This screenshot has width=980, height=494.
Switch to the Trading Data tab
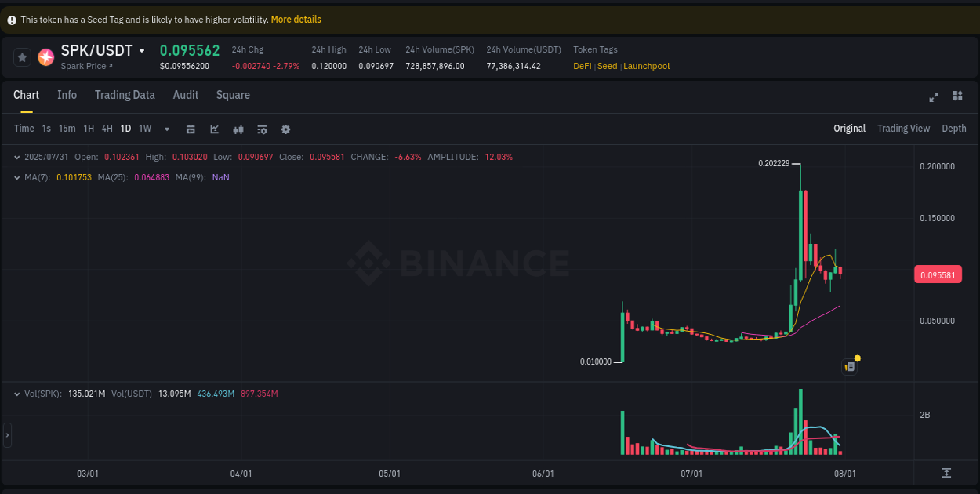coord(125,95)
